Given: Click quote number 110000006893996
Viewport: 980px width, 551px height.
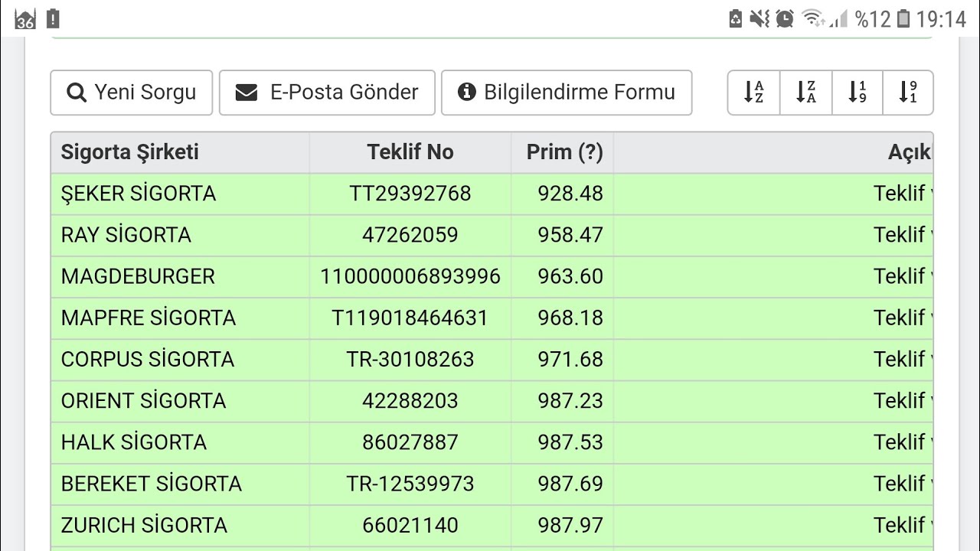Looking at the screenshot, I should [x=410, y=276].
